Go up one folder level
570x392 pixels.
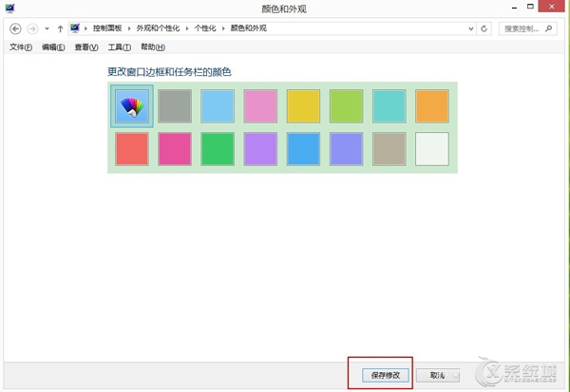pyautogui.click(x=61, y=28)
